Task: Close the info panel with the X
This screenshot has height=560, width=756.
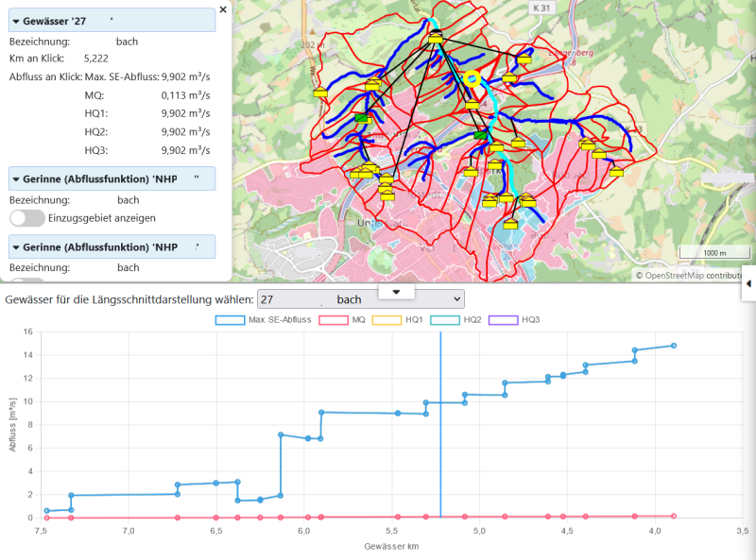Action: pyautogui.click(x=223, y=9)
